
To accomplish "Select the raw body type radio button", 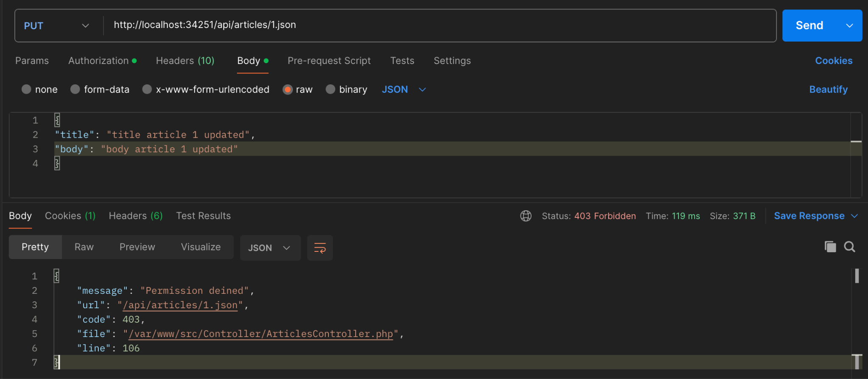I will click(x=288, y=89).
